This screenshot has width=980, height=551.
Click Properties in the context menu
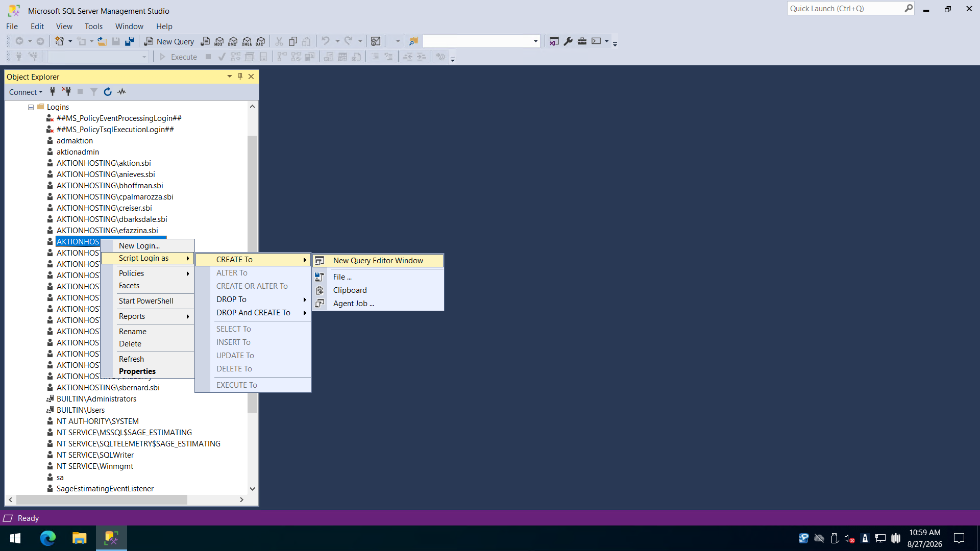point(148,371)
